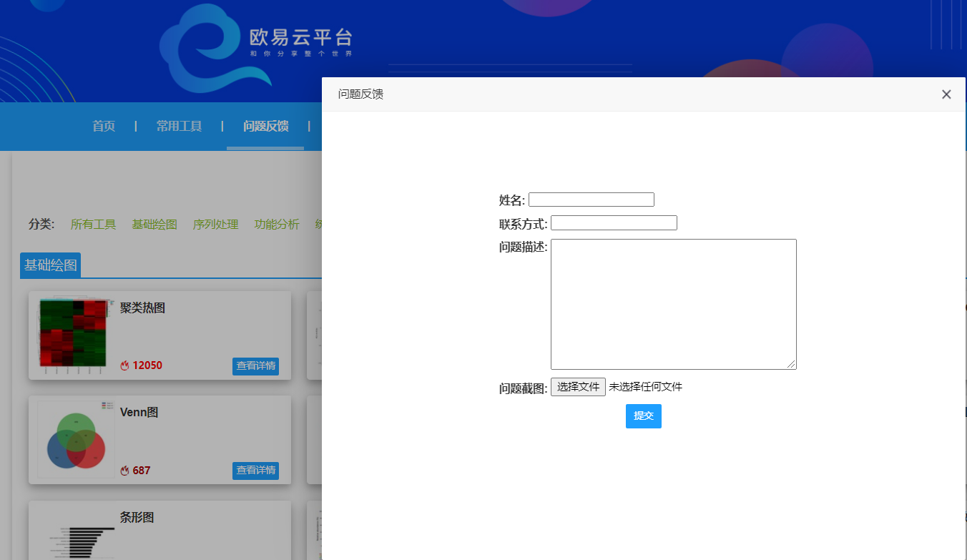
Task: Open 常用工具 navigation item
Action: 179,127
